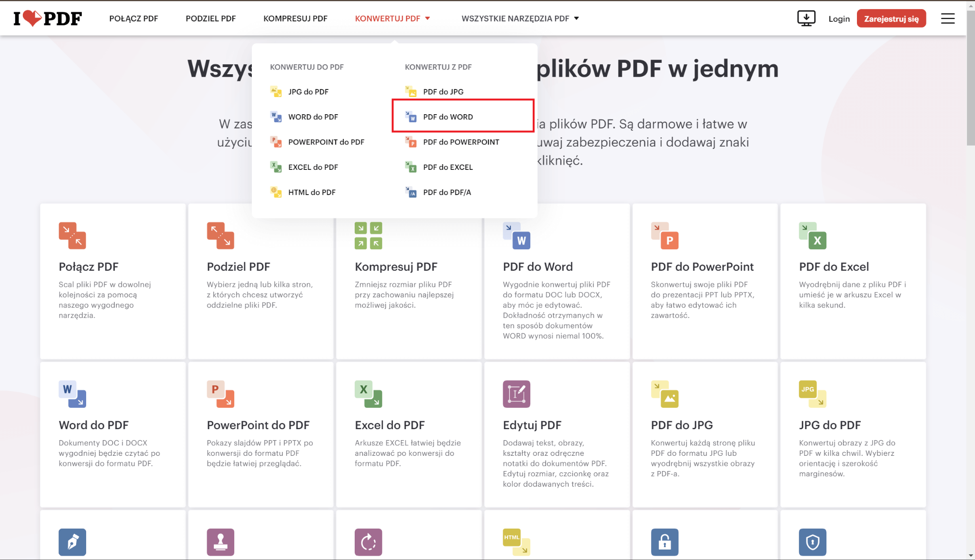Click the Kompresuj PDF arrows icon

tap(368, 236)
